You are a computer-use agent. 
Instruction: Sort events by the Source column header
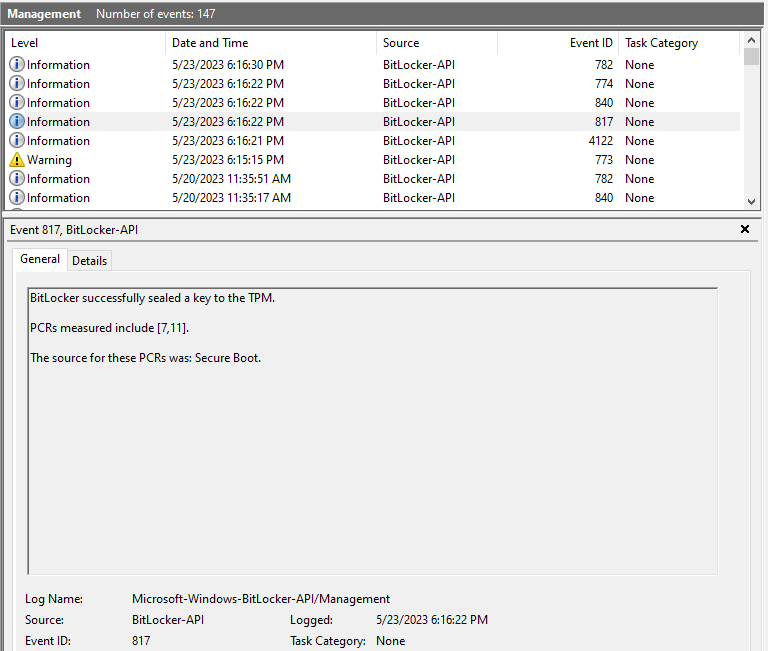coord(437,43)
